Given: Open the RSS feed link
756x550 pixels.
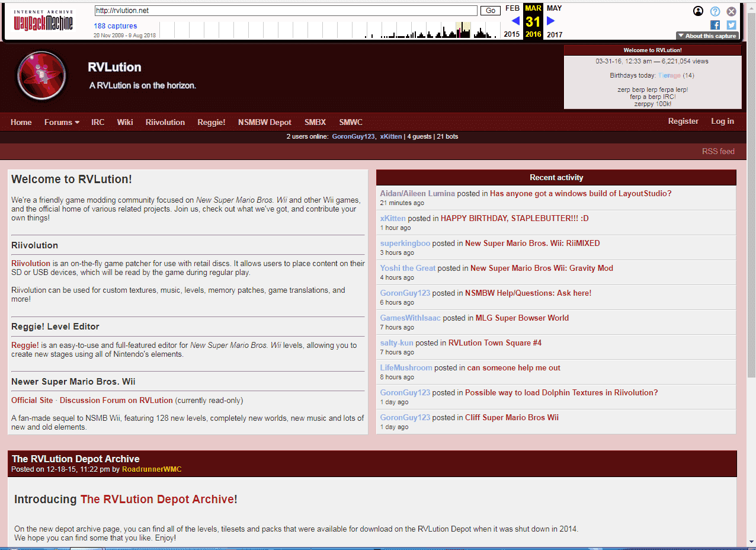Looking at the screenshot, I should point(718,151).
